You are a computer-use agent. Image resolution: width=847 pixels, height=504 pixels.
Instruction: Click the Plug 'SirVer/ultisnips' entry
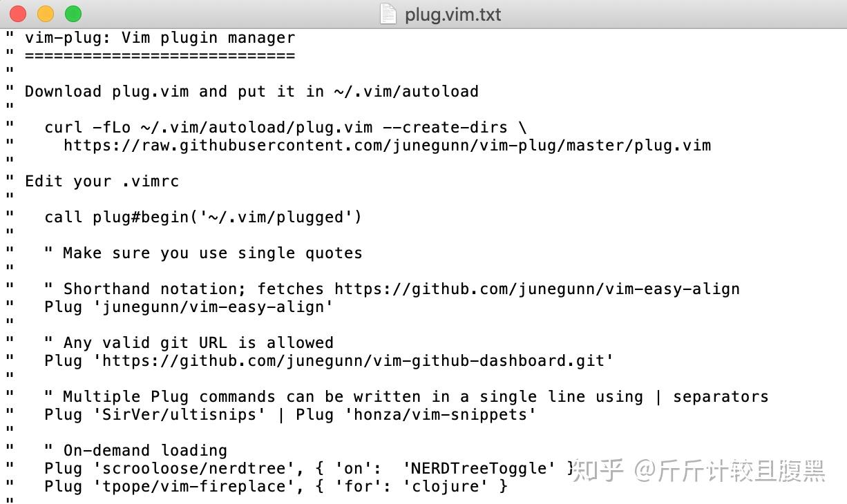click(155, 414)
